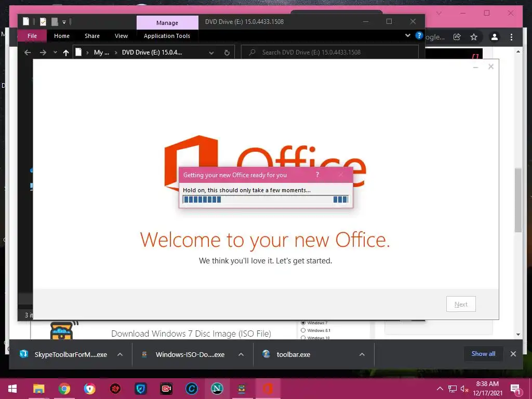
Task: Click the Properties icon in the quick access toolbar
Action: point(43,22)
